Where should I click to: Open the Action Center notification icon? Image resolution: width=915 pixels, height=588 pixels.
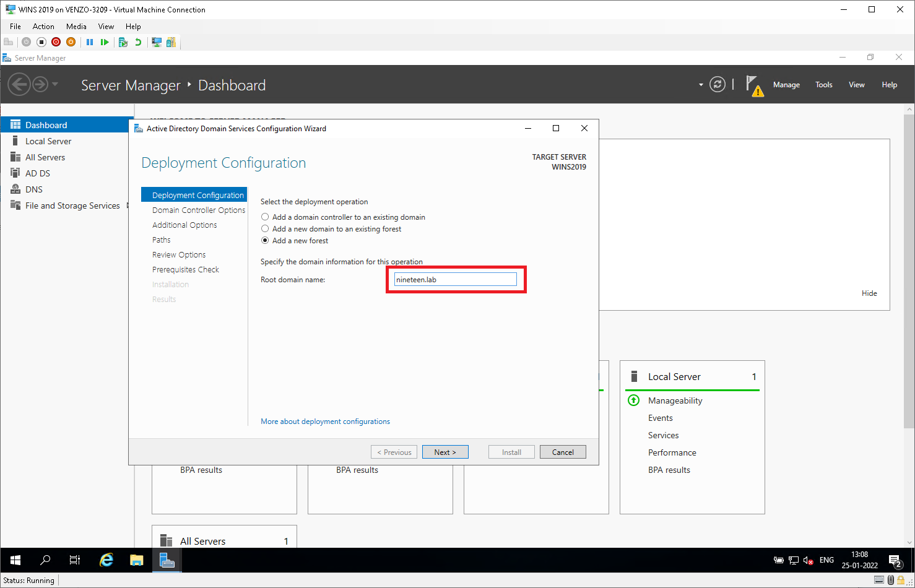click(895, 561)
